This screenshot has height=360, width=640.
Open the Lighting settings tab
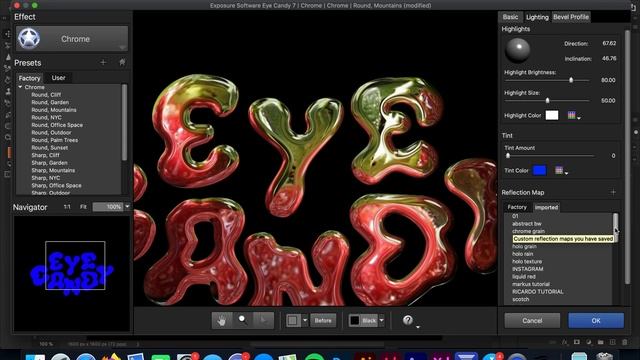(x=537, y=17)
